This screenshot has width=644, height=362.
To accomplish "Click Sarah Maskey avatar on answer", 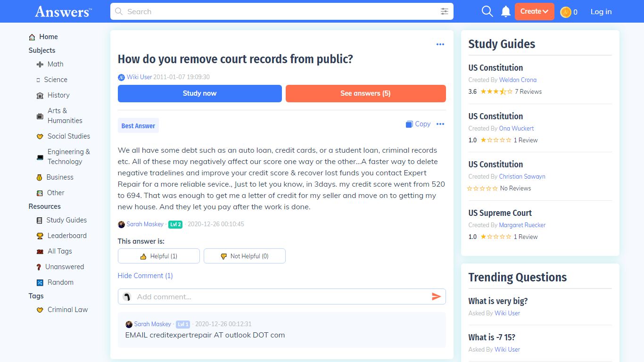I will 121,224.
